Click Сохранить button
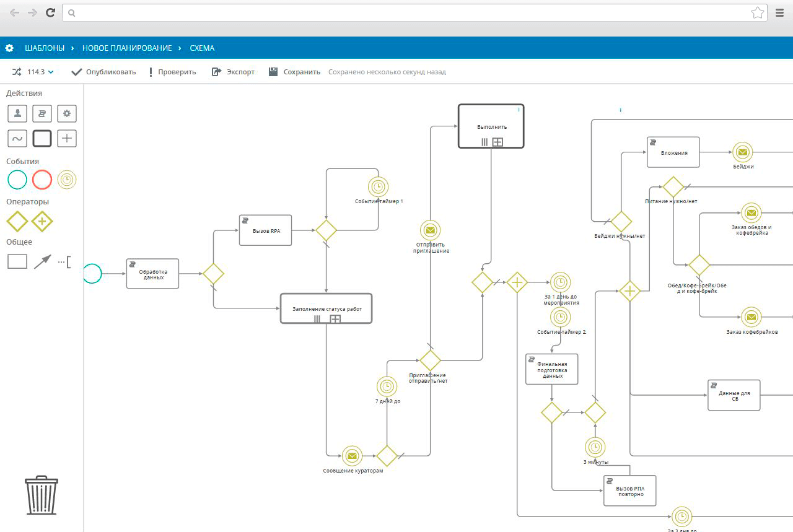Screen dimensions: 793x532 [x=294, y=72]
